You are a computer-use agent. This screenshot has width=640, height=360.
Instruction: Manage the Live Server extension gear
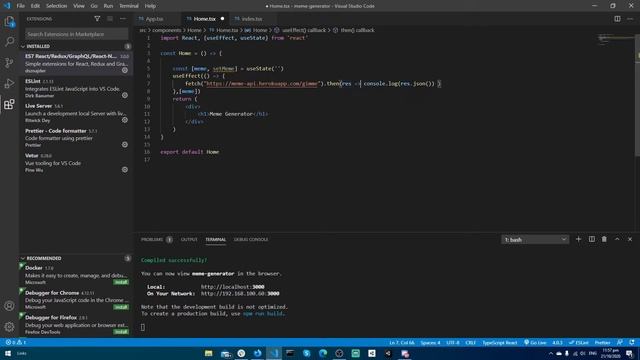[x=125, y=120]
